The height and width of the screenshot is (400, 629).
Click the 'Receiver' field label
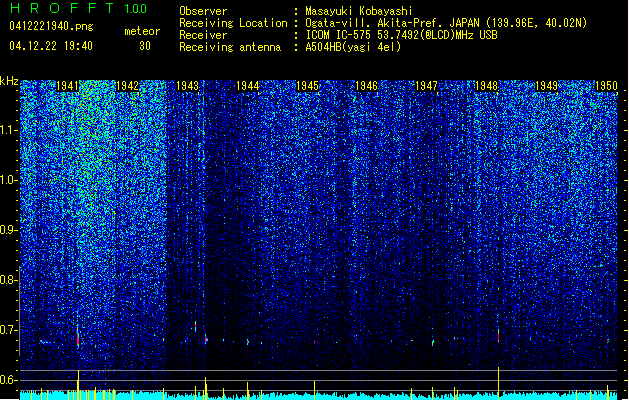[x=203, y=35]
